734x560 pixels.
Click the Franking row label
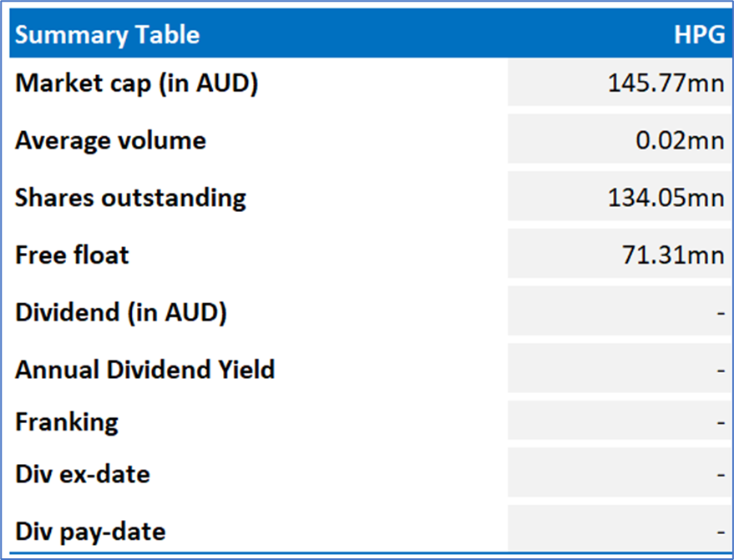click(67, 422)
